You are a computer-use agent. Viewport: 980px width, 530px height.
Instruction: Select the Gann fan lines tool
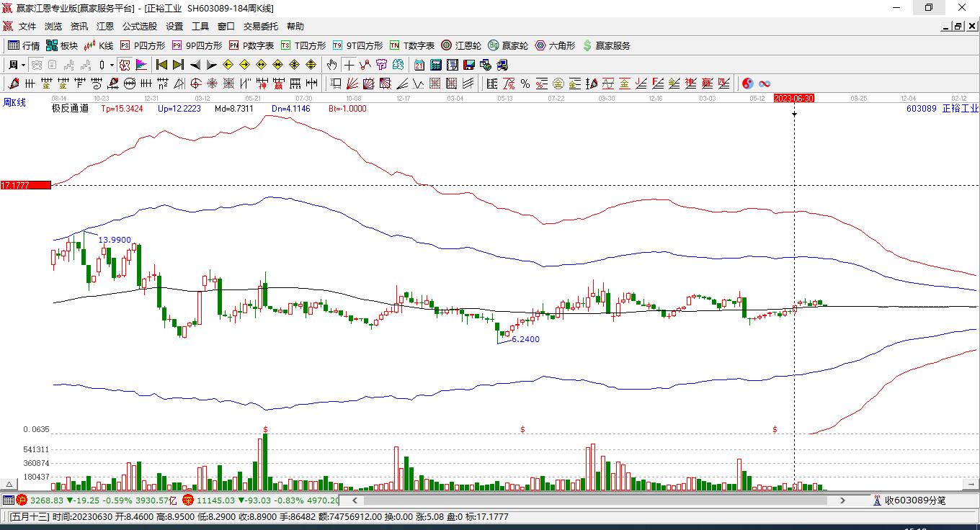pyautogui.click(x=352, y=84)
